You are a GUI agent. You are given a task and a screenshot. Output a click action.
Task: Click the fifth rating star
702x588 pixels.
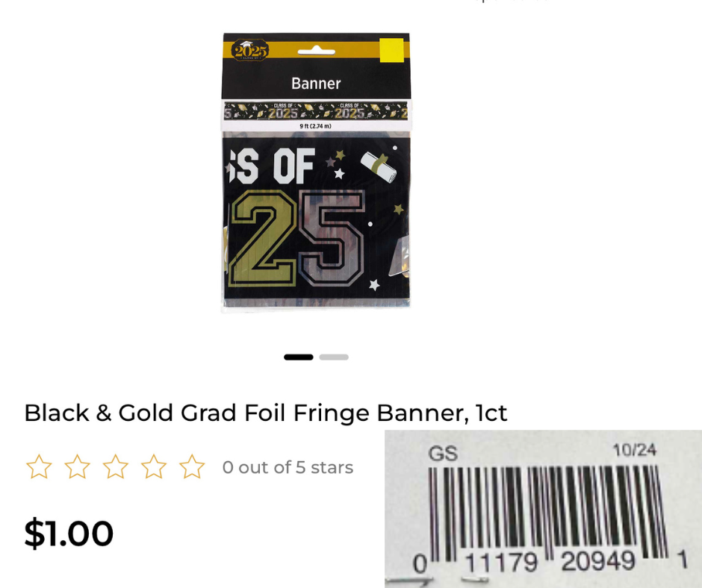192,466
